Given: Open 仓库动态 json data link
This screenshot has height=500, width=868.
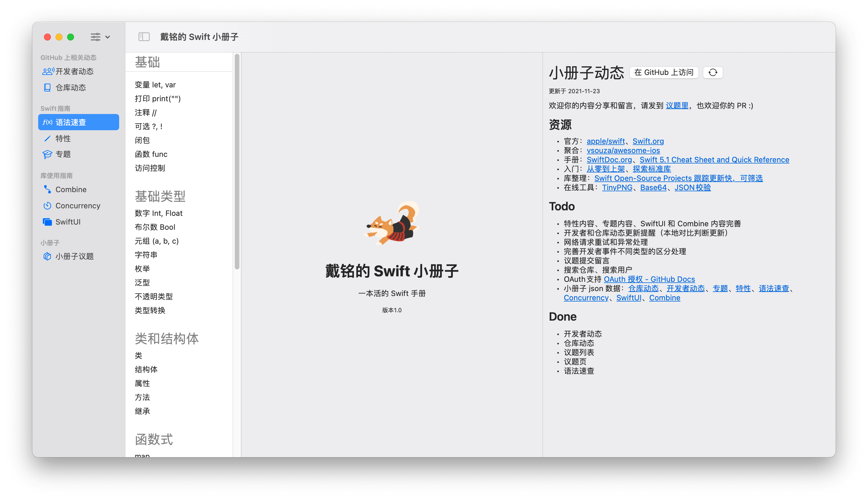Looking at the screenshot, I should [643, 288].
